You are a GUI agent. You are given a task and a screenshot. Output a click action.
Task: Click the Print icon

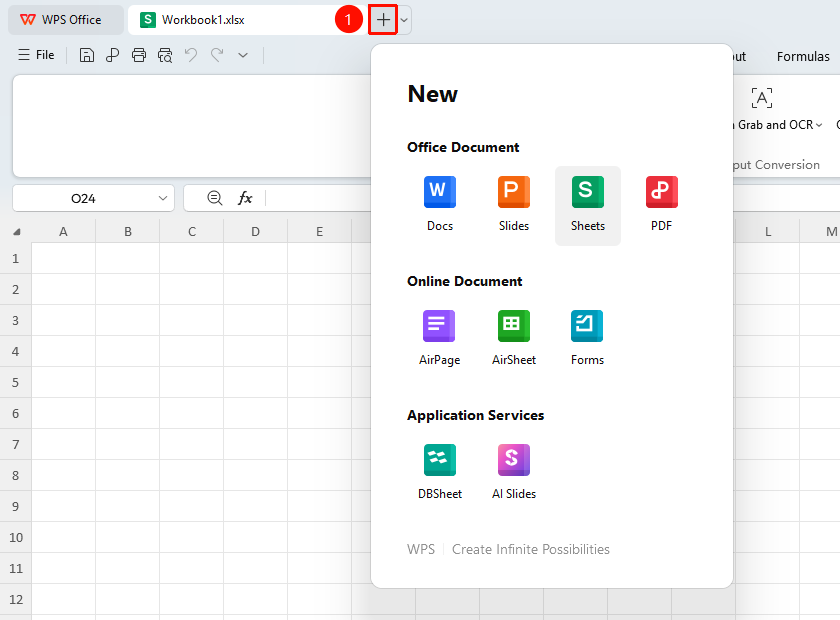139,55
